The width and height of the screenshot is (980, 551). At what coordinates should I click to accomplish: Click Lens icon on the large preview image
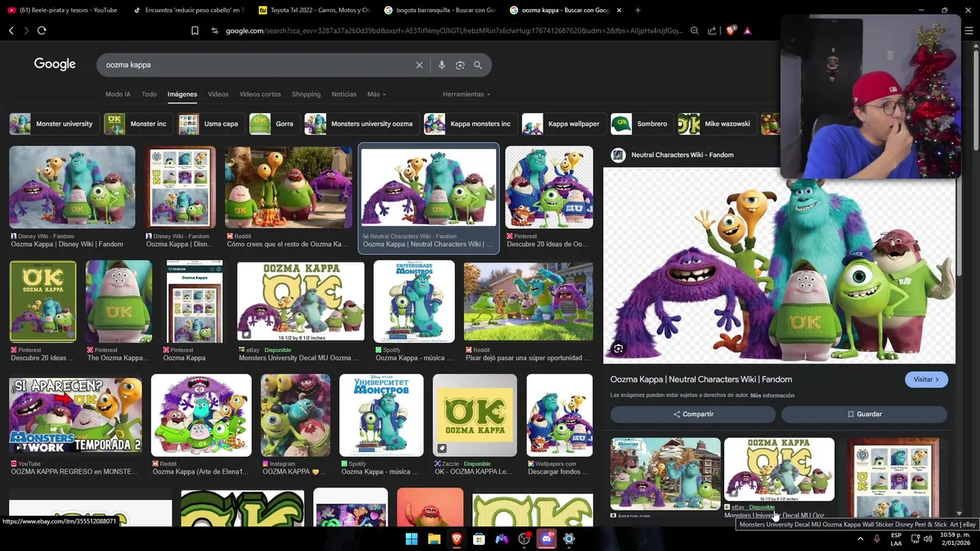619,349
